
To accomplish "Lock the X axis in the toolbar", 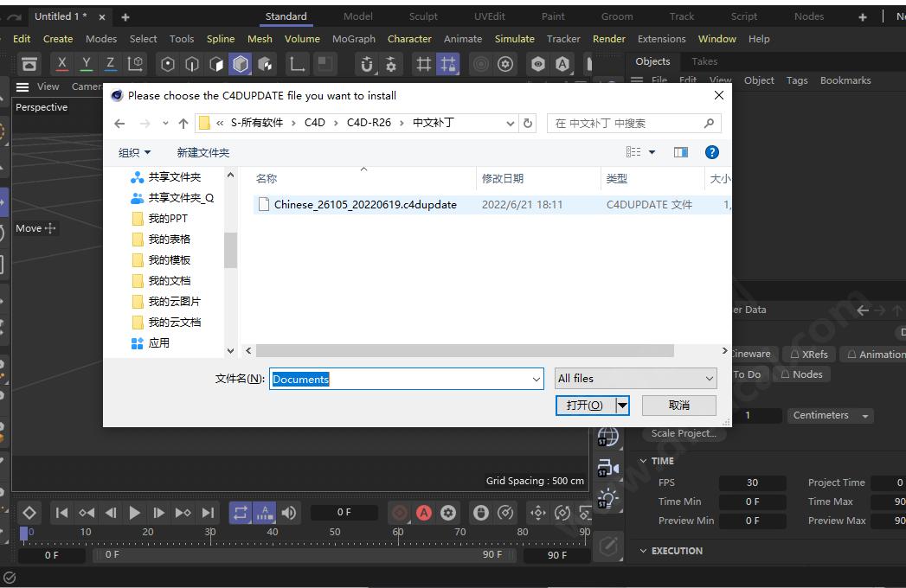I will [61, 63].
